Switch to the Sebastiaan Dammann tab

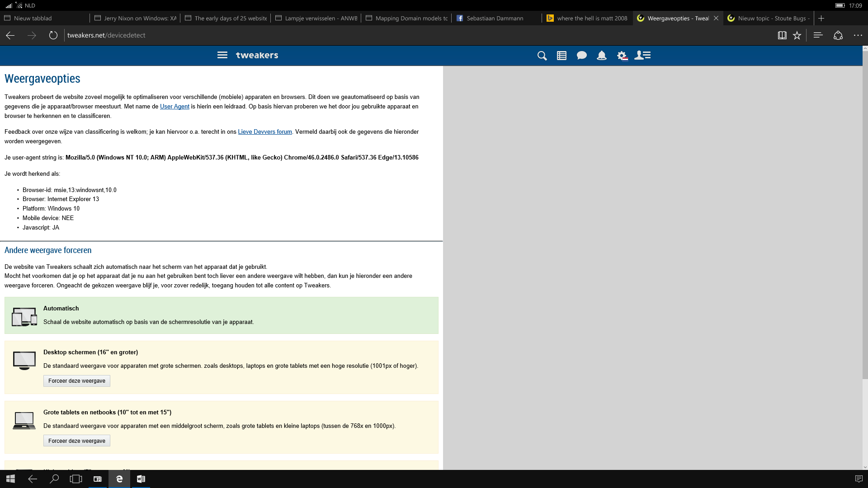click(495, 18)
